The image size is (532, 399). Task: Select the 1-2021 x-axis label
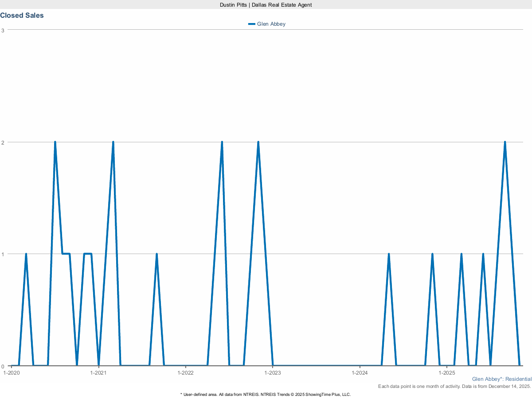[98, 373]
